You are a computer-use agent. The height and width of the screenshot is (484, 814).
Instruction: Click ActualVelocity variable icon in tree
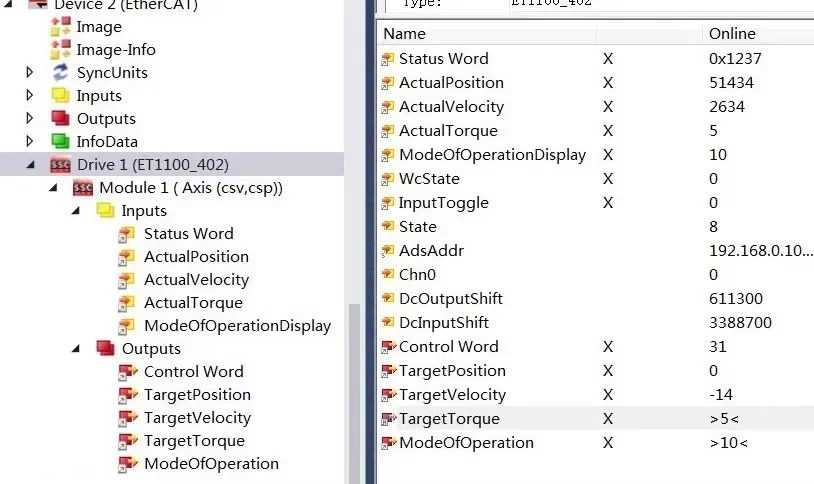pos(126,280)
